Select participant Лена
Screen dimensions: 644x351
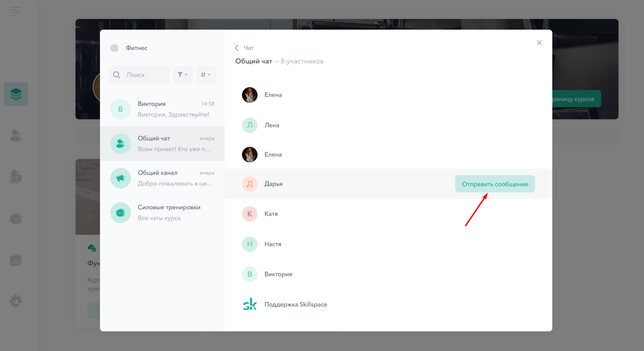(388, 125)
